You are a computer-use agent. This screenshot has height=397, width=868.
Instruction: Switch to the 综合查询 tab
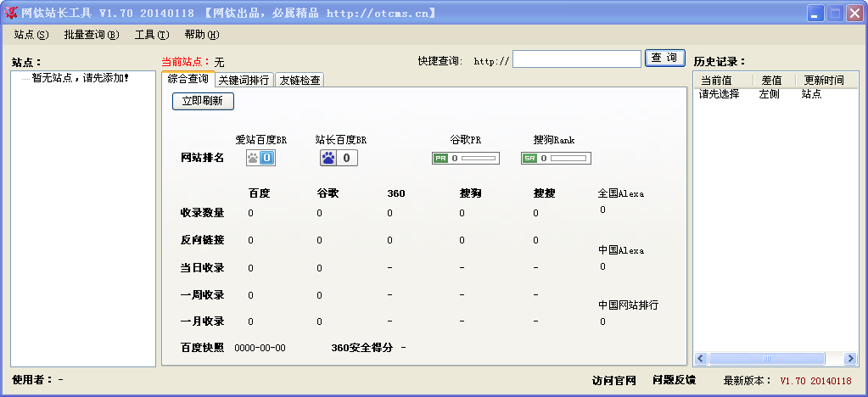(188, 79)
